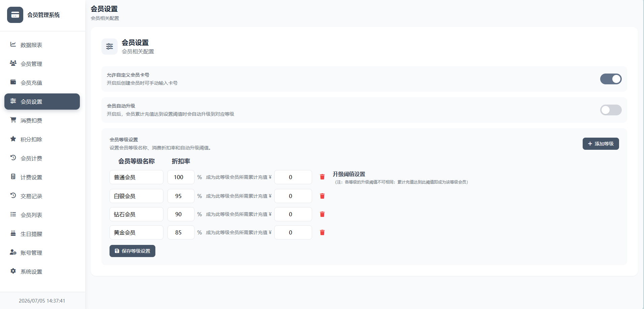Click the 升级阈值设置 heading text
644x309 pixels.
[349, 174]
